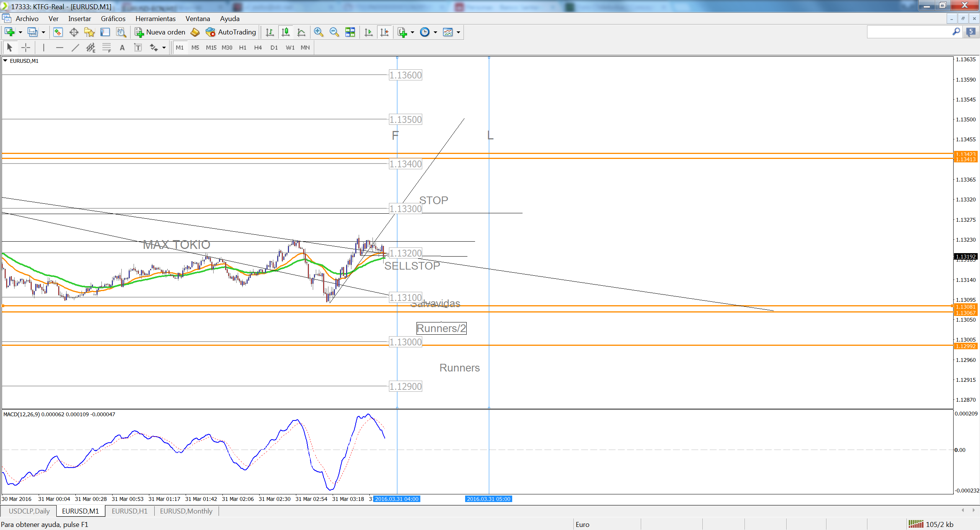Open the Market Watch window icon
980x530 pixels.
[x=58, y=32]
